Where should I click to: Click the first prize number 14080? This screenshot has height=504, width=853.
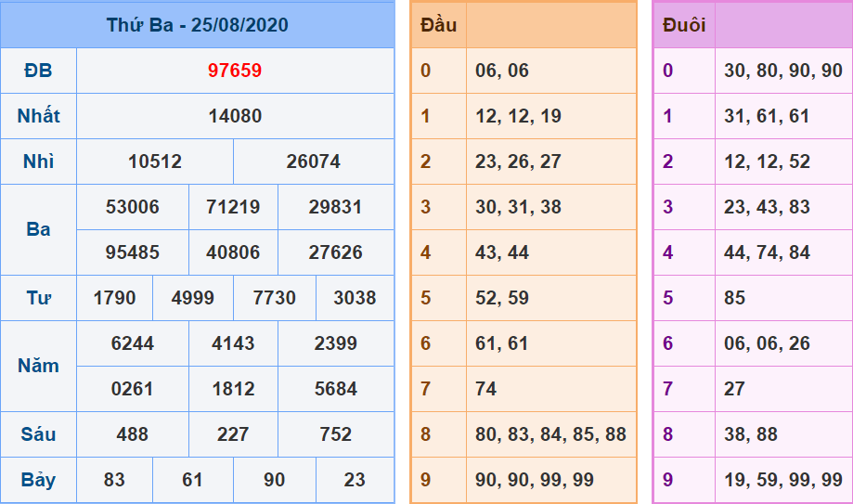click(x=235, y=116)
